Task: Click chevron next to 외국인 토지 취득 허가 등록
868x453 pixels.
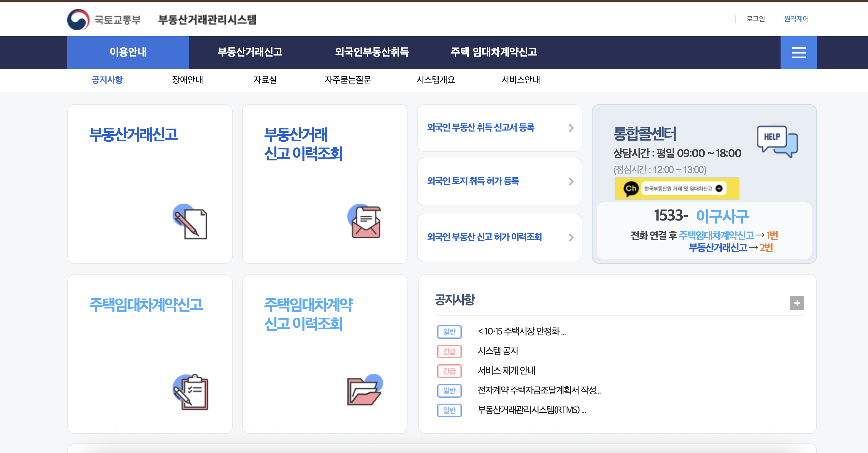Action: coord(571,182)
